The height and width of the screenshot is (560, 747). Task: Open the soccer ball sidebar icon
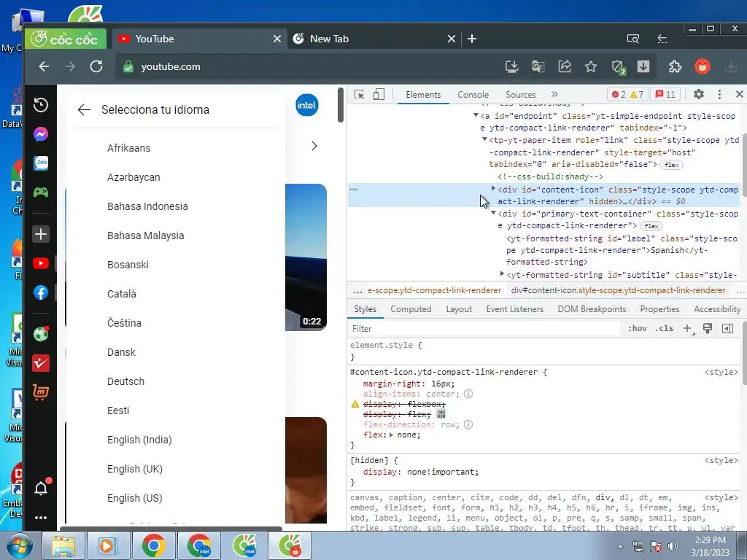pos(41,334)
